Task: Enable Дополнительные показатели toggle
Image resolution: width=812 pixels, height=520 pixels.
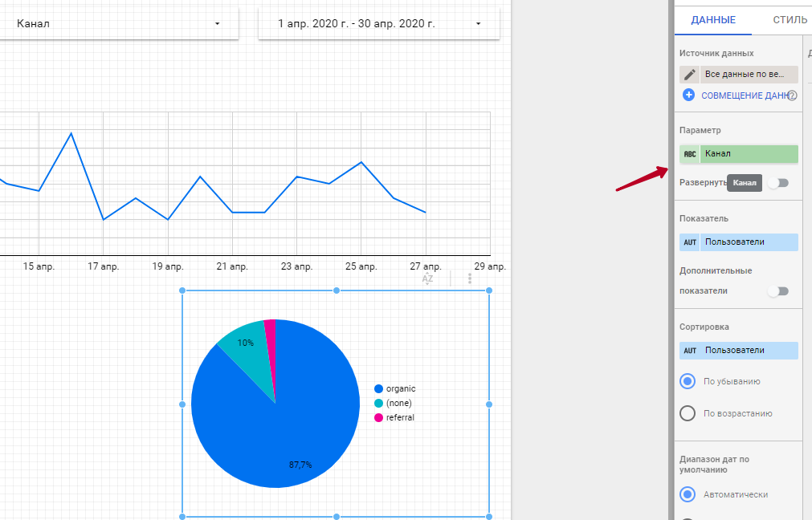Action: (x=777, y=291)
